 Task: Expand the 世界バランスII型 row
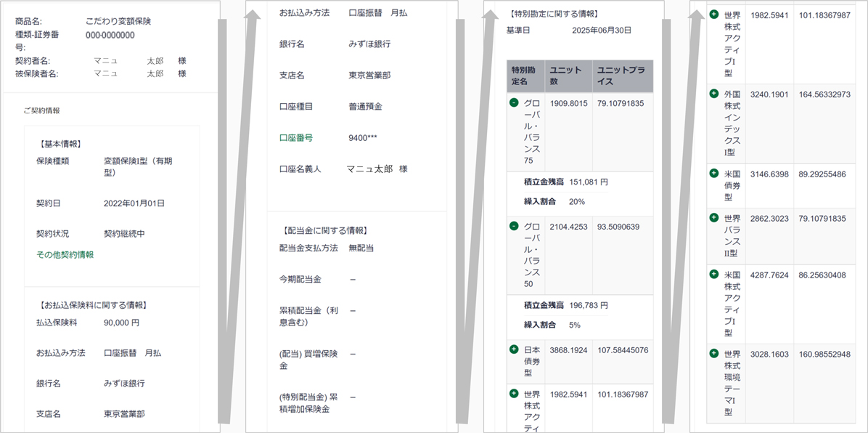click(714, 218)
